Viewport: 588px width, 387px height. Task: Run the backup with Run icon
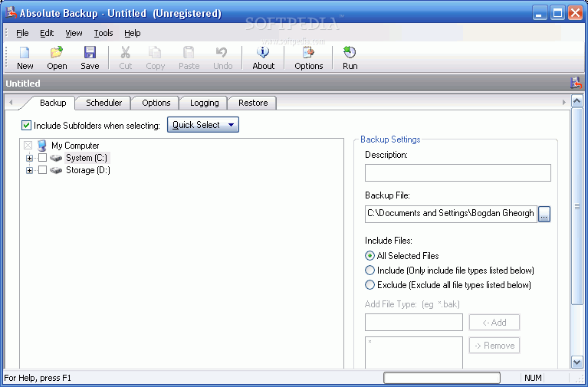tap(350, 53)
